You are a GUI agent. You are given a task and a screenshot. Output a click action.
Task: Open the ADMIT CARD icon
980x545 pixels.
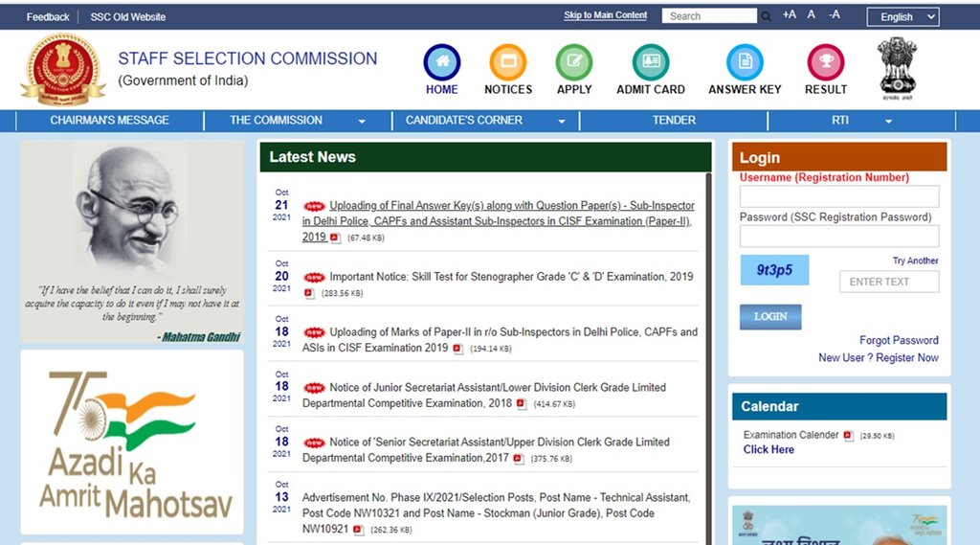(x=651, y=62)
